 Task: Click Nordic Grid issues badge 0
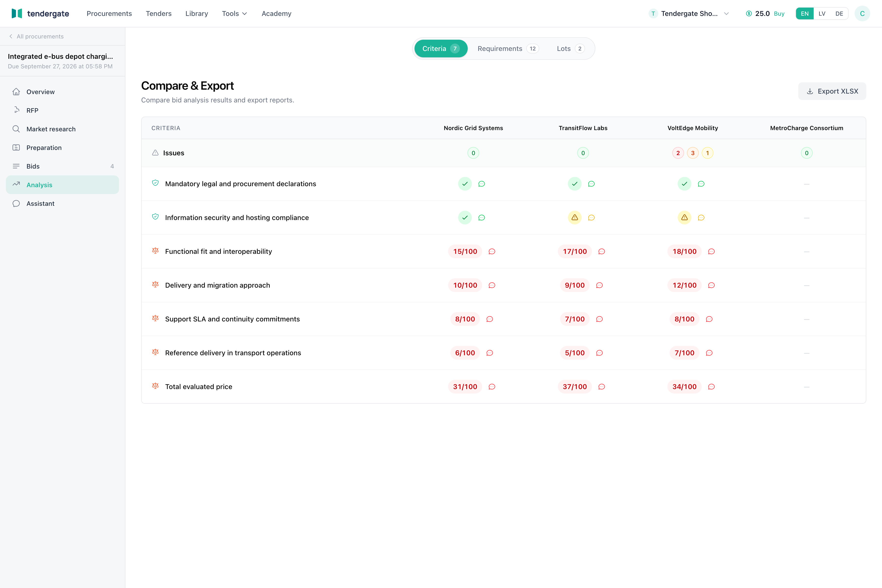[x=473, y=153]
